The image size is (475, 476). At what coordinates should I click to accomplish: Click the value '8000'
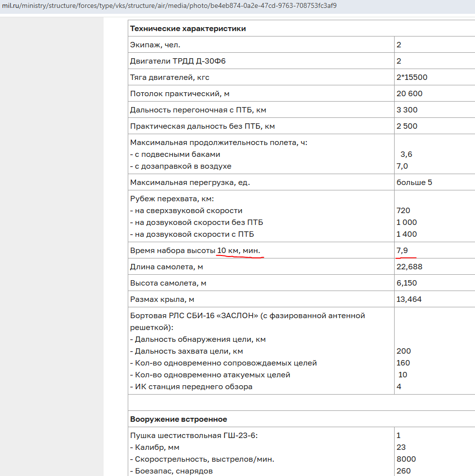click(406, 459)
